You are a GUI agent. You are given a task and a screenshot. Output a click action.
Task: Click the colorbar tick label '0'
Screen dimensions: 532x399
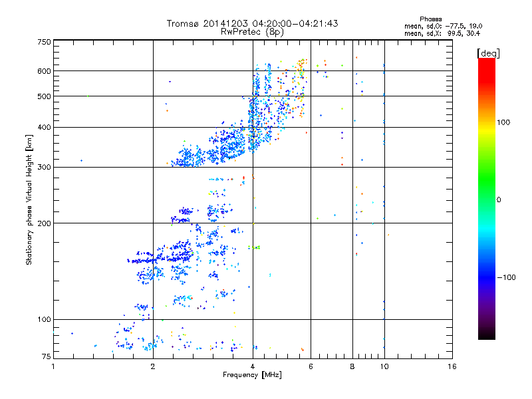(499, 200)
